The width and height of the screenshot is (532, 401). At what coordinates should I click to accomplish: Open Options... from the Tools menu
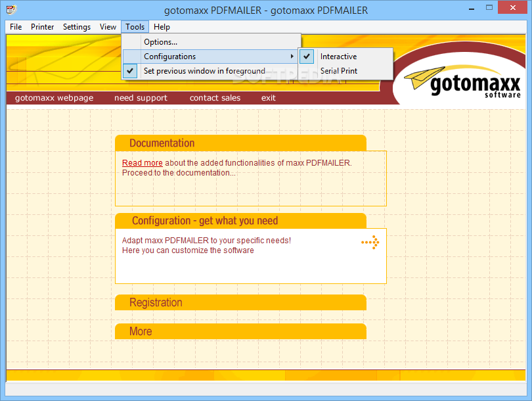210,42
